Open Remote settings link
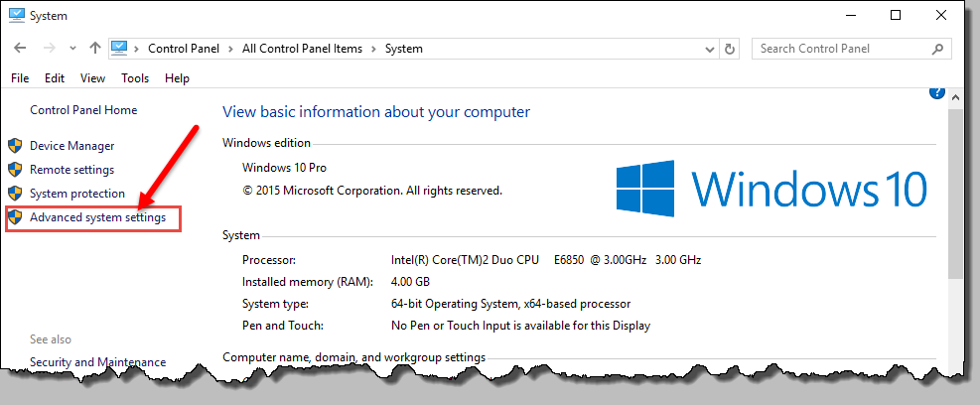 [x=71, y=170]
